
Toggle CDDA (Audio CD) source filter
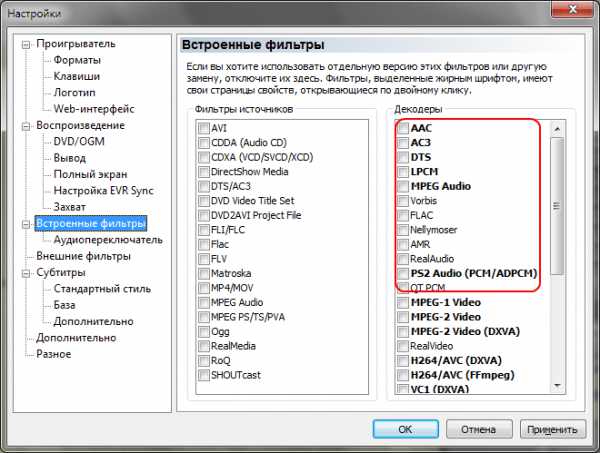(x=204, y=143)
